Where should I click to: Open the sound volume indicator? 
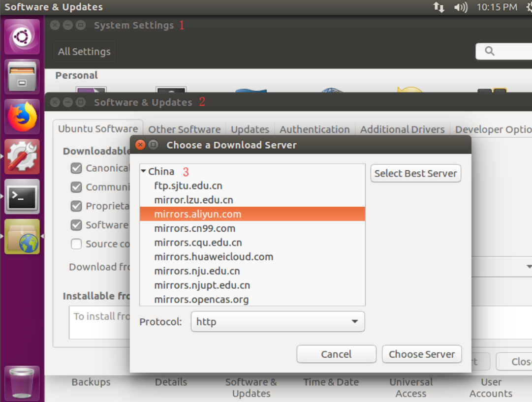point(461,7)
